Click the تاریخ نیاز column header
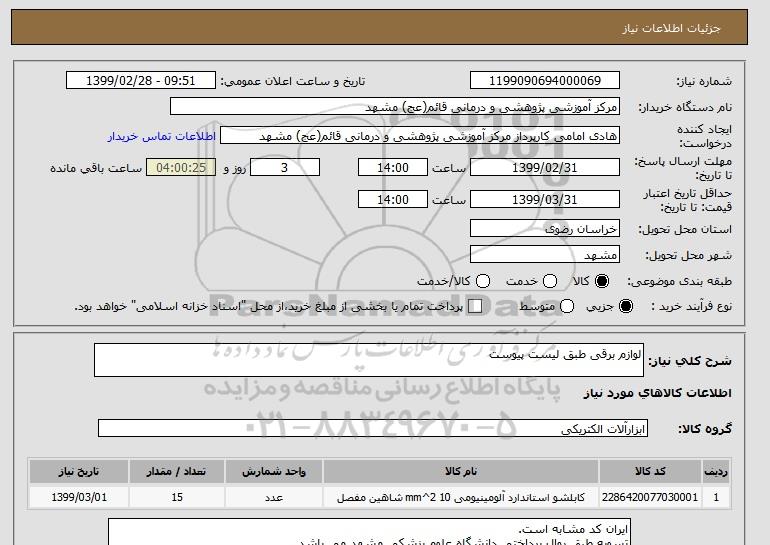 click(79, 471)
